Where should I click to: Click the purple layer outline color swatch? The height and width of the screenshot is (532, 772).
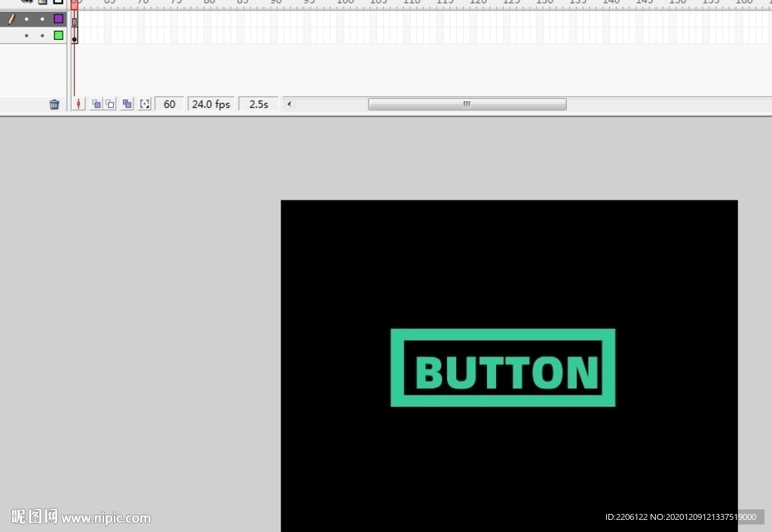58,19
